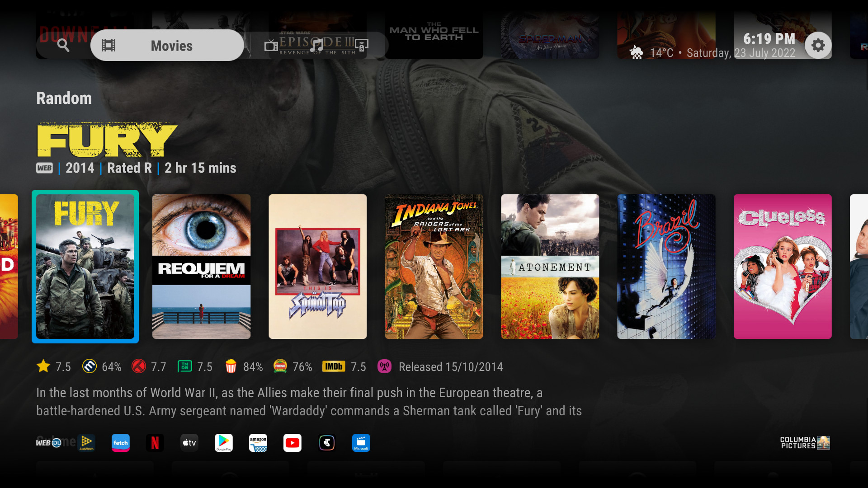Screen dimensions: 868x488
Task: Open the search function
Action: [63, 45]
